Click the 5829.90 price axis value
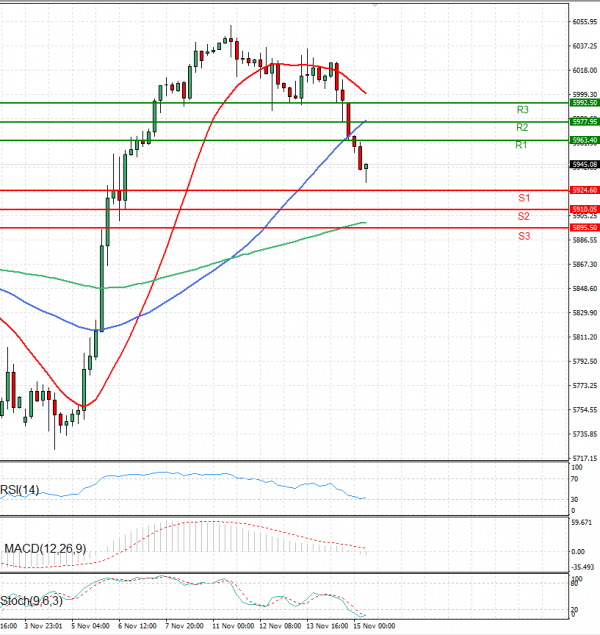This screenshot has width=600, height=635. click(x=585, y=313)
